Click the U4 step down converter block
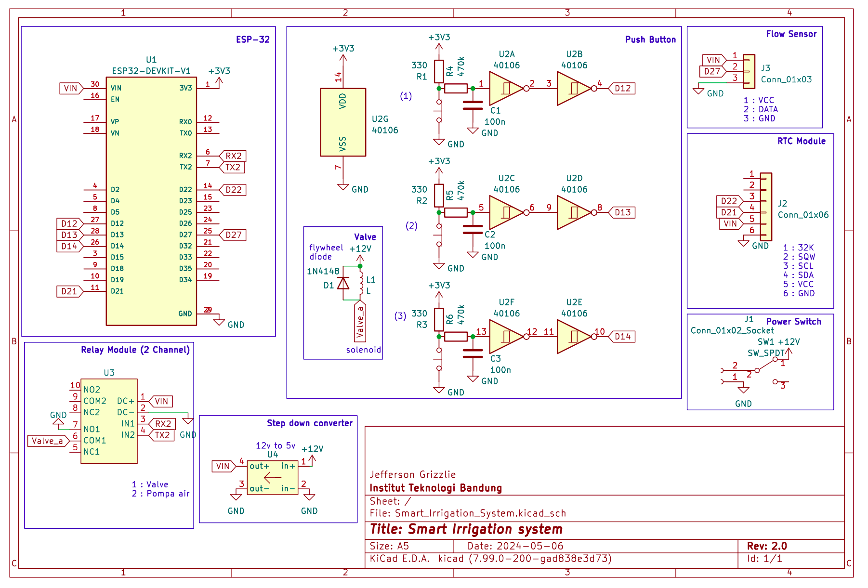 [273, 478]
